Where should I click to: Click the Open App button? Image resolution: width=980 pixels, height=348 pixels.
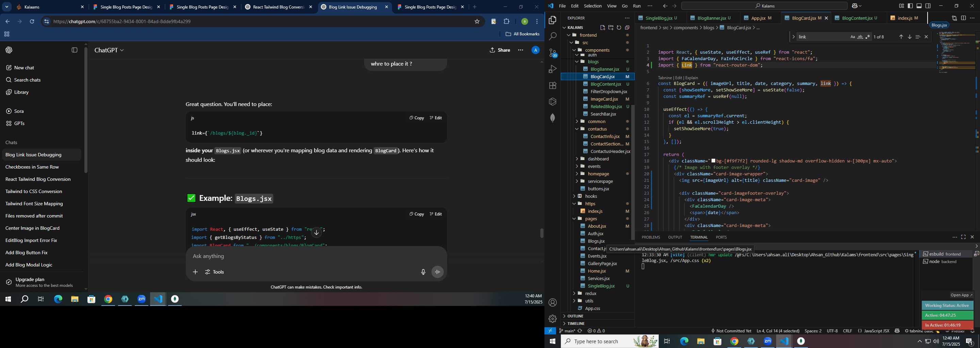(x=961, y=295)
